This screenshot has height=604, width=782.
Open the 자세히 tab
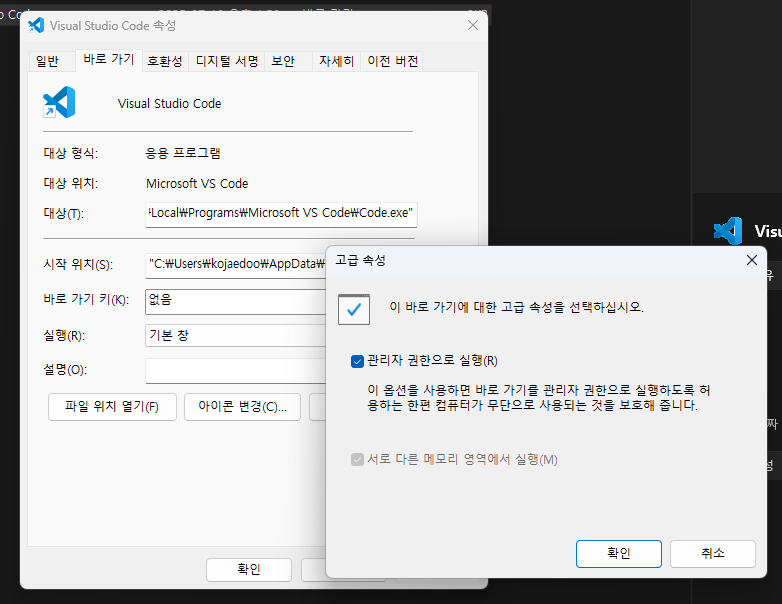click(x=337, y=61)
